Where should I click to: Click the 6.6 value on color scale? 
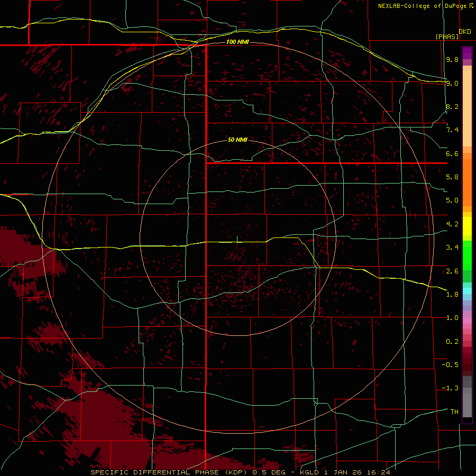click(452, 153)
